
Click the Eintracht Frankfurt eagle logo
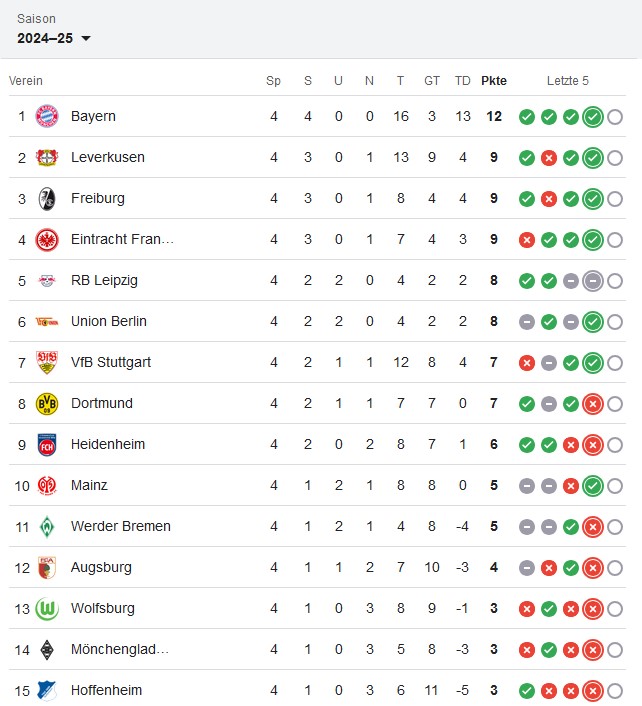tap(47, 239)
